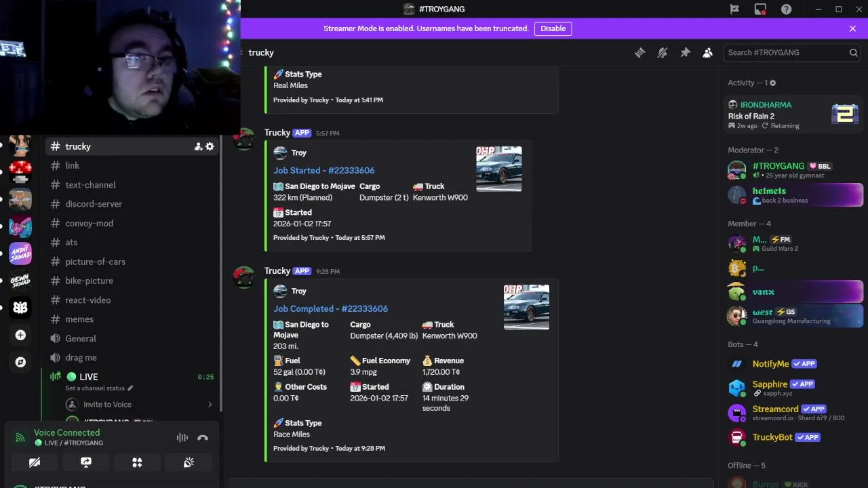The image size is (868, 488).
Task: Open the ANDII SKWAD server icon
Action: (20, 253)
